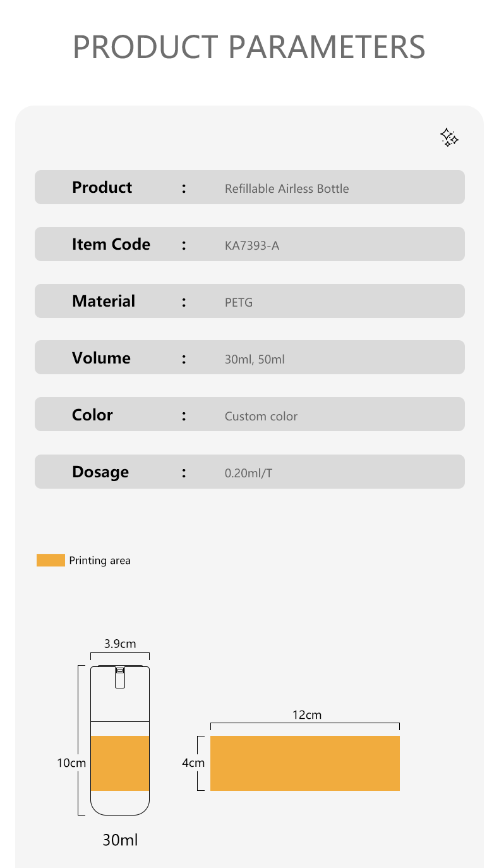
Task: Click the KA7393-A item code value
Action: [252, 245]
